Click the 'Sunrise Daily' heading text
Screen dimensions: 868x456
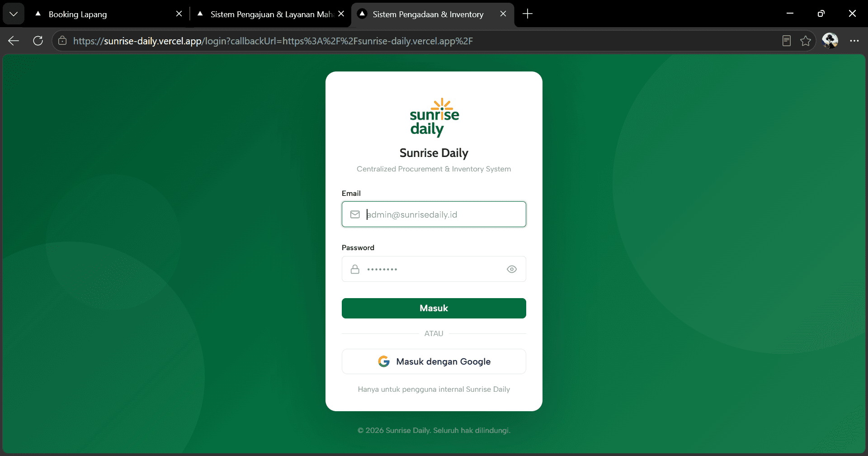[x=434, y=153]
